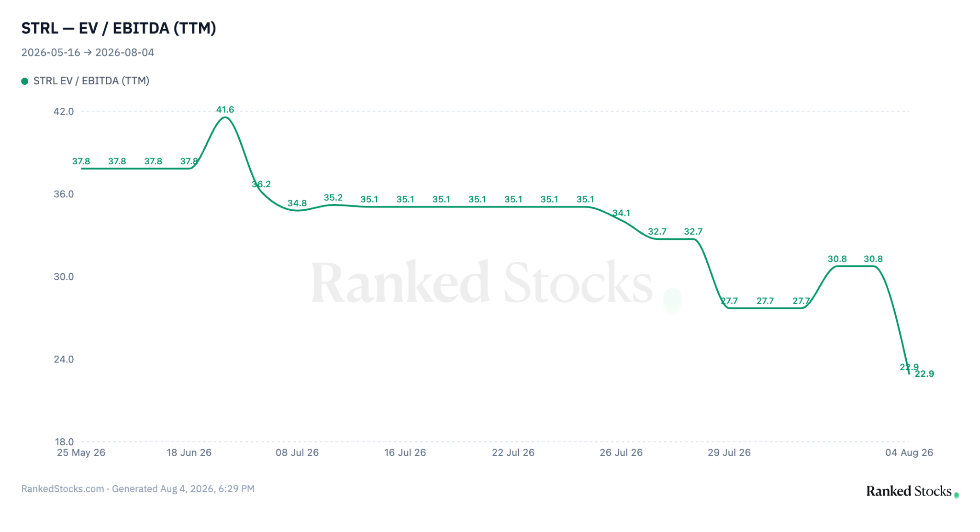Click the 34.8 data point label
Viewport: 980px width, 532px height.
[x=297, y=204]
